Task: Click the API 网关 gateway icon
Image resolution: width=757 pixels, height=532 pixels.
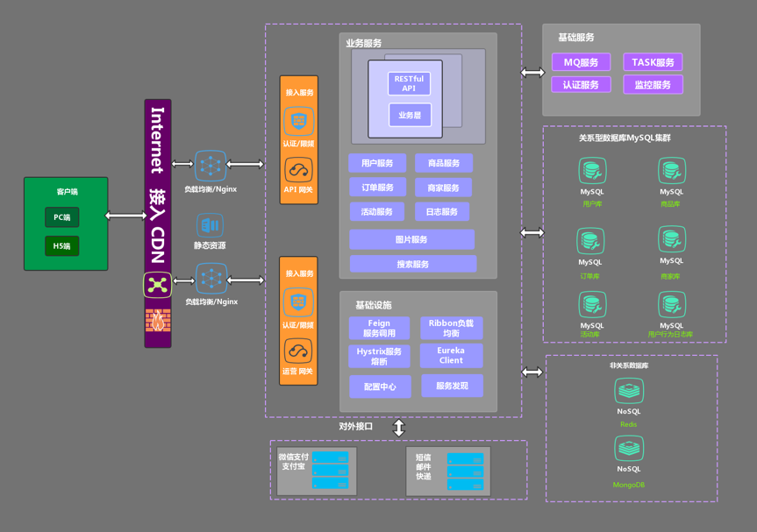Action: tap(298, 169)
